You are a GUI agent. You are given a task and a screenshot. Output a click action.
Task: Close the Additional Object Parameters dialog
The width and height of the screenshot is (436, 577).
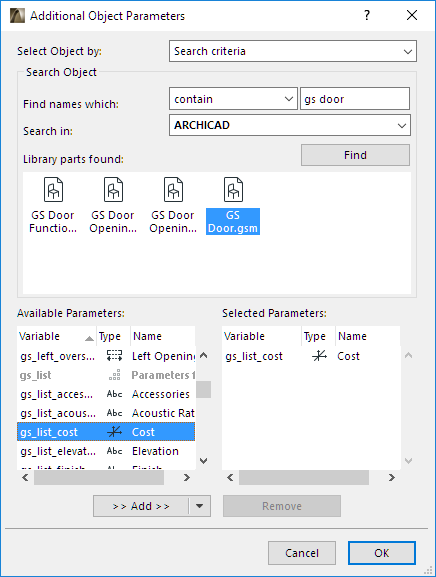412,15
